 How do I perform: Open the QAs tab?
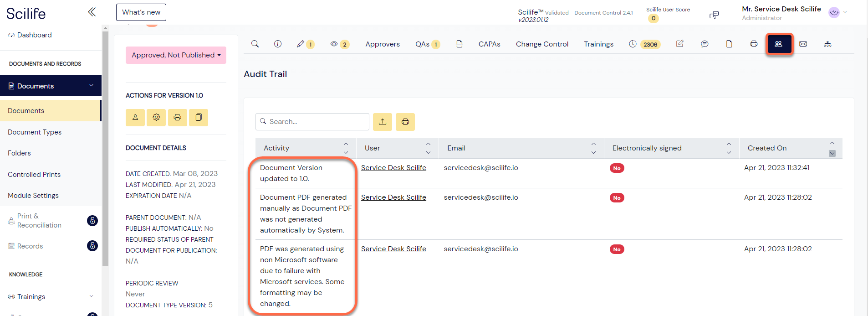427,44
